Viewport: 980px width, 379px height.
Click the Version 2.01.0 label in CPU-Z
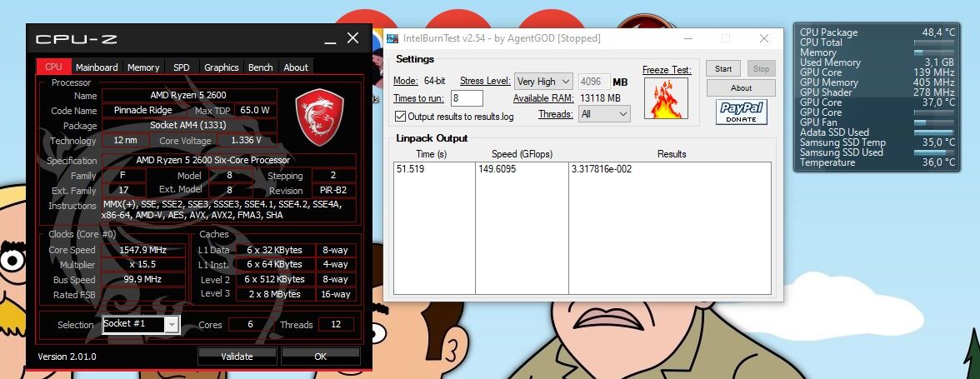tap(67, 357)
